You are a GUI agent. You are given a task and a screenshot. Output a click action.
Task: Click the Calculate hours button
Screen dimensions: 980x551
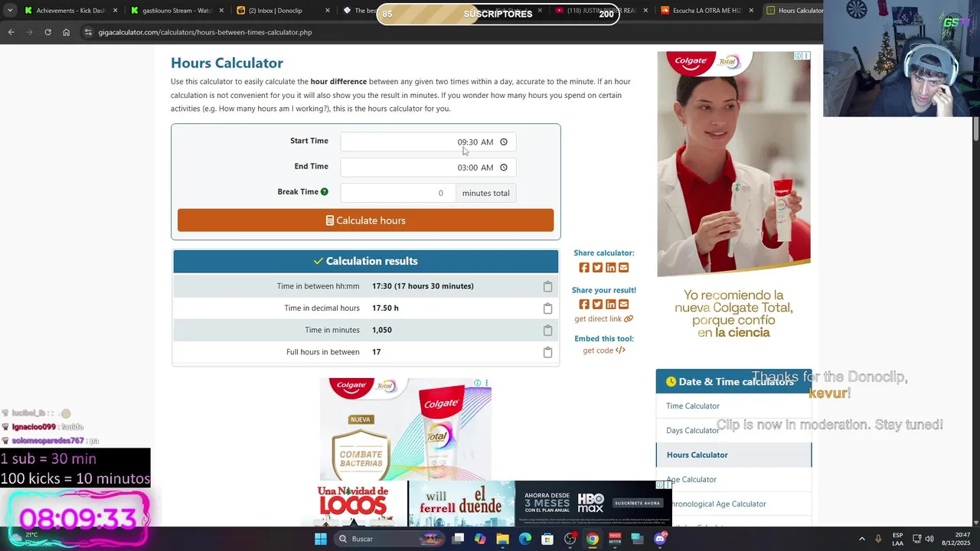pos(365,220)
